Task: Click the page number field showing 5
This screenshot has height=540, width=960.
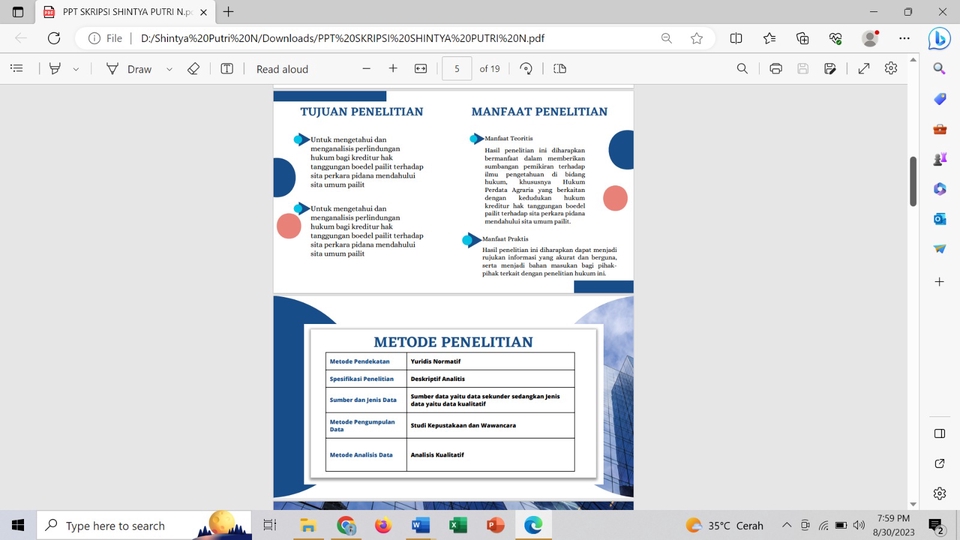Action: click(x=457, y=69)
